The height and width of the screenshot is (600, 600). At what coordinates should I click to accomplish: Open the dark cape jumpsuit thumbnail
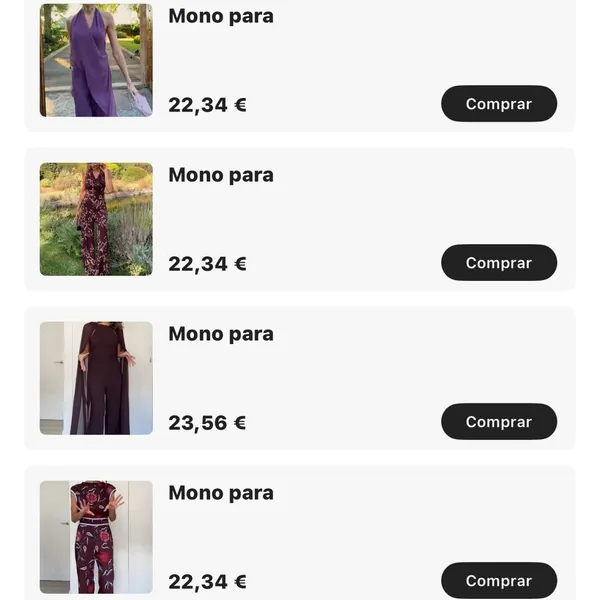coord(96,378)
